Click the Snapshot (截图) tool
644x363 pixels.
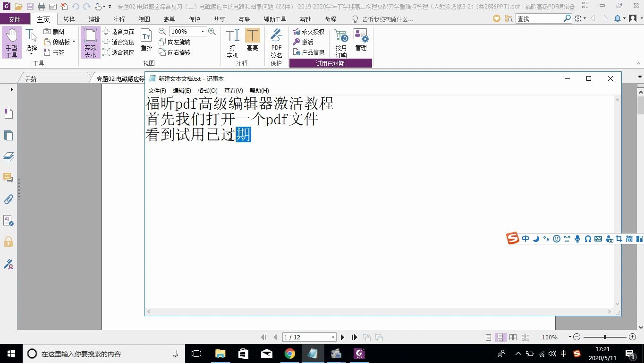[54, 32]
